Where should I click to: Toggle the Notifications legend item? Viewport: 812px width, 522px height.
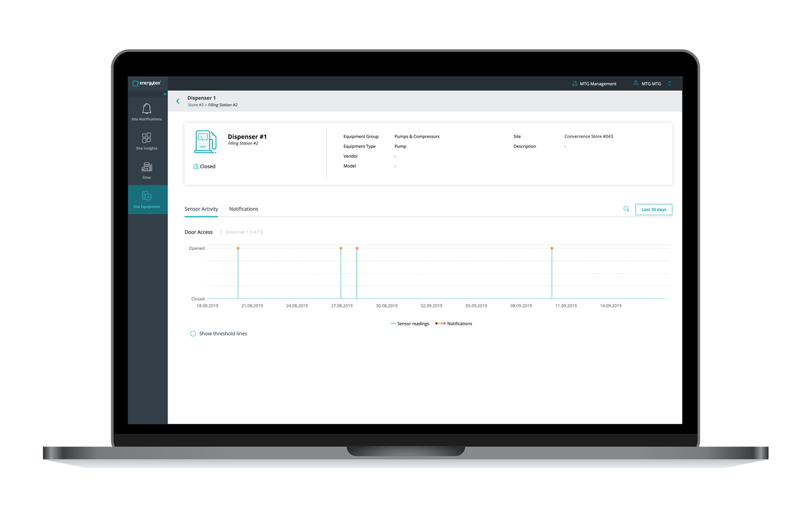(456, 324)
